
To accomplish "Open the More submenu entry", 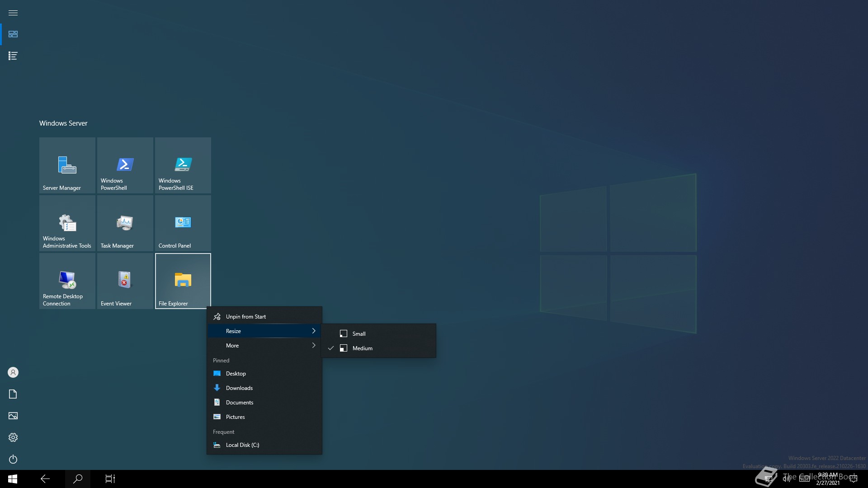I will (x=264, y=346).
